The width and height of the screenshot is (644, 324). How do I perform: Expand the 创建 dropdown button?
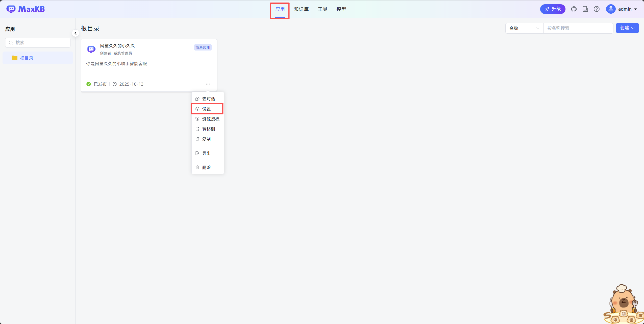(x=627, y=28)
